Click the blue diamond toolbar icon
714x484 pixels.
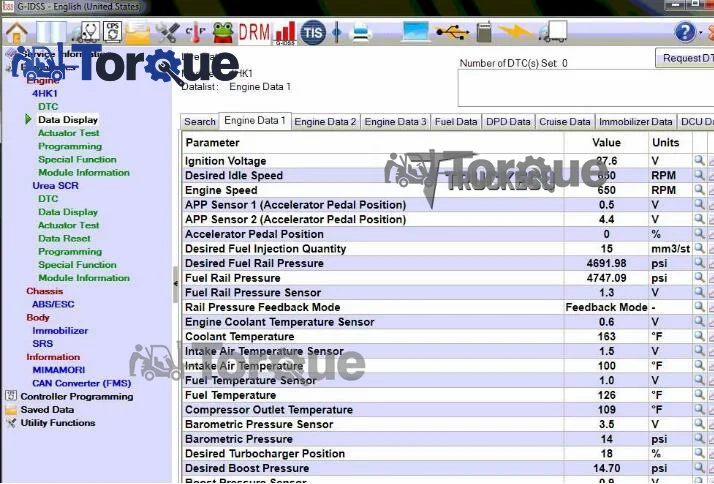[337, 33]
